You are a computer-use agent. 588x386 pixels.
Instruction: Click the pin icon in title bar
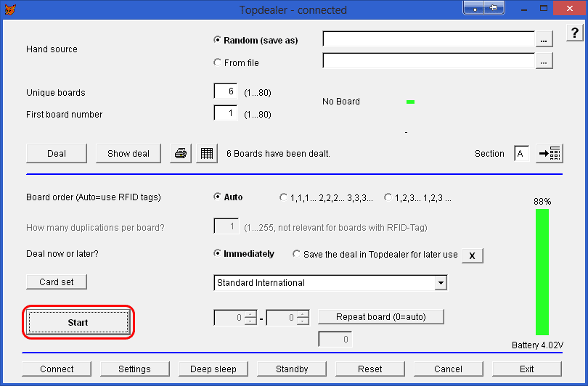pyautogui.click(x=494, y=8)
